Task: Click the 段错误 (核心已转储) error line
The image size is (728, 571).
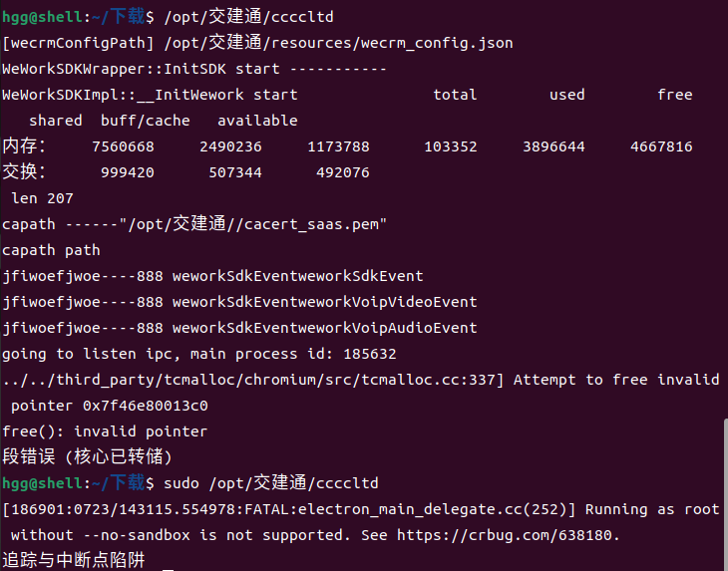Action: pyautogui.click(x=88, y=456)
